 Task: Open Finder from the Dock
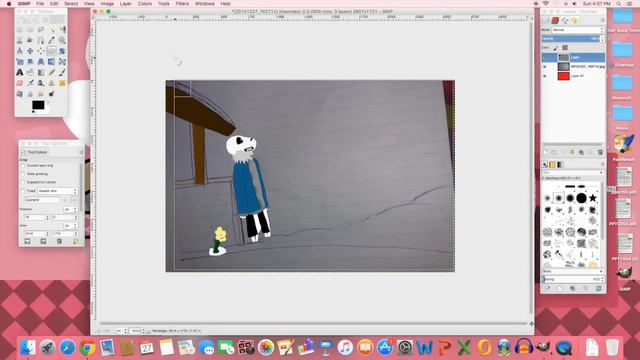pyautogui.click(x=28, y=347)
